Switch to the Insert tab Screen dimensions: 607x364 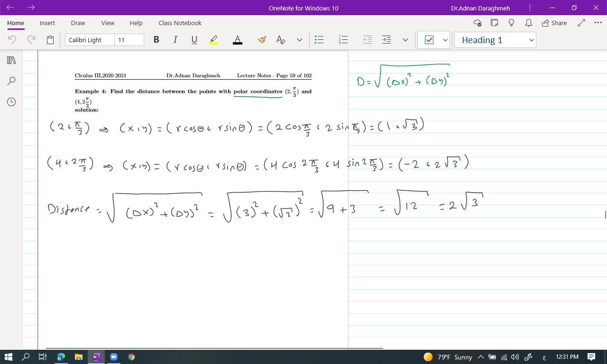click(47, 23)
